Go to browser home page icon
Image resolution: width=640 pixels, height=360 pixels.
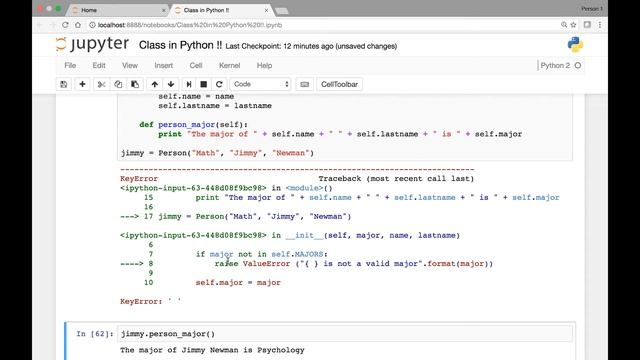click(x=78, y=25)
